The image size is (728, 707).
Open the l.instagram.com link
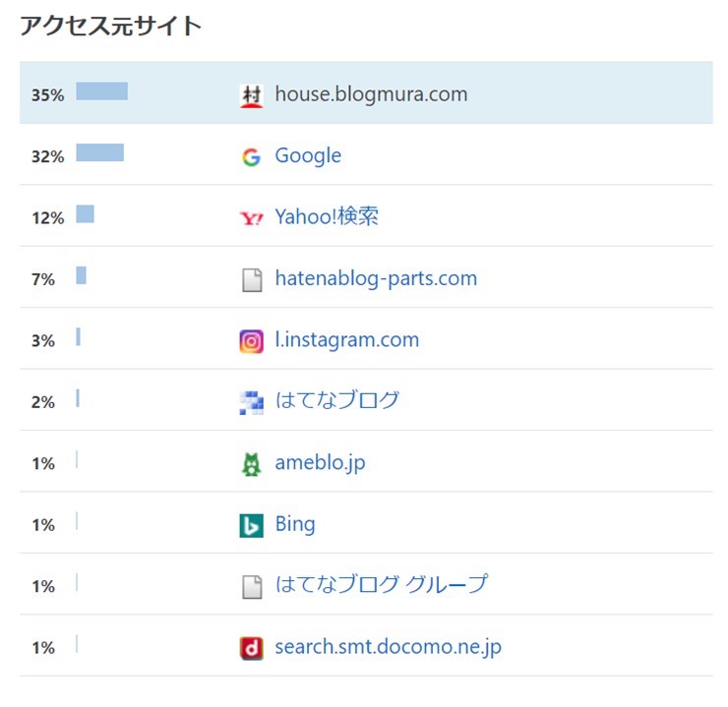pyautogui.click(x=346, y=339)
